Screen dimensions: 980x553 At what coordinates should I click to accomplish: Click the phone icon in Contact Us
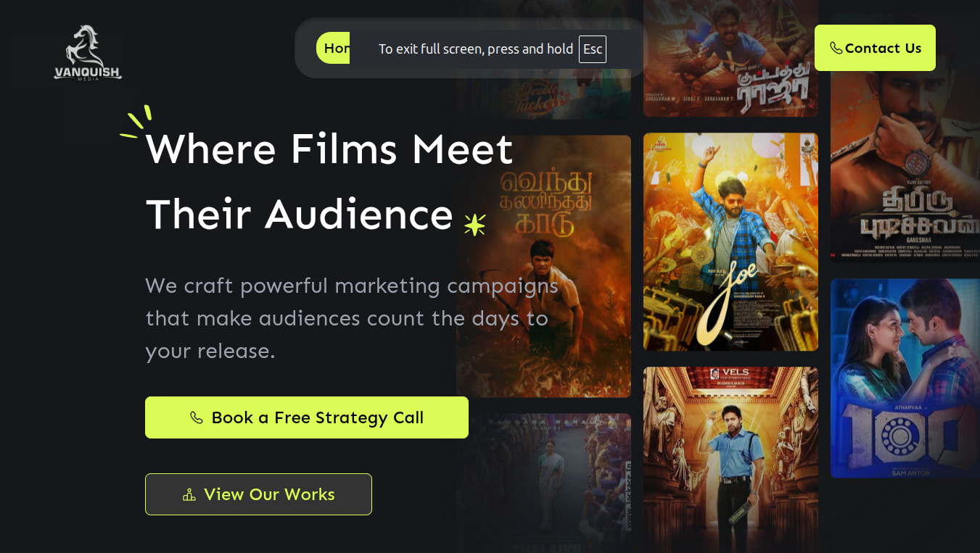836,48
